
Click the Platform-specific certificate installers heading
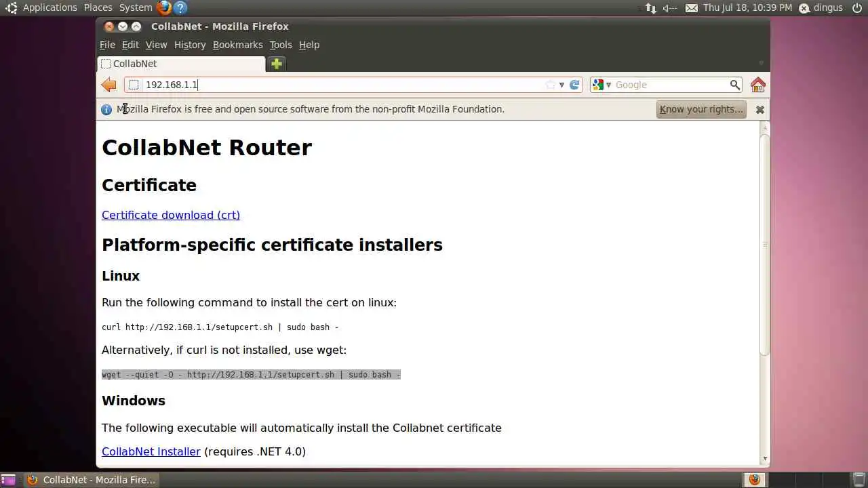[272, 245]
